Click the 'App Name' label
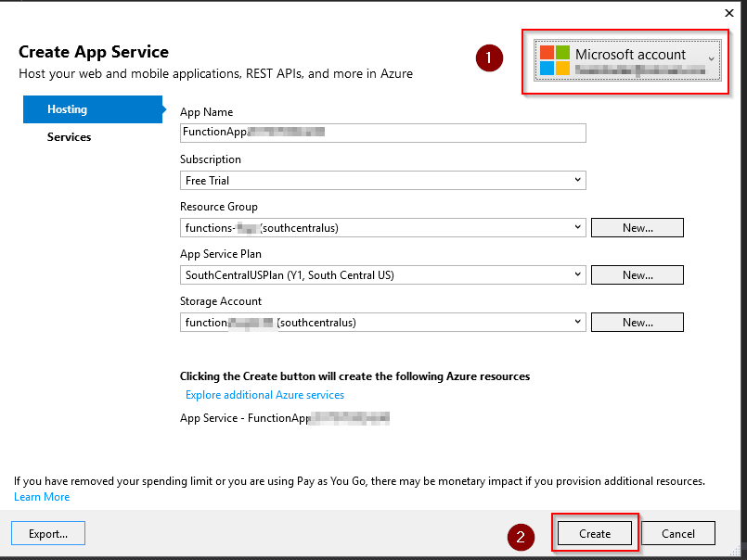Viewport: 747px width, 560px height. point(206,112)
